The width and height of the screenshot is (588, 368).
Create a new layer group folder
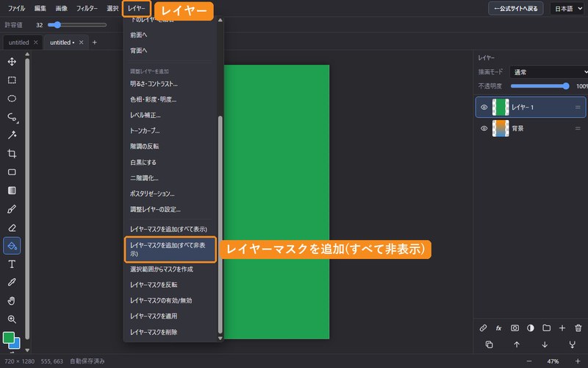(x=546, y=328)
